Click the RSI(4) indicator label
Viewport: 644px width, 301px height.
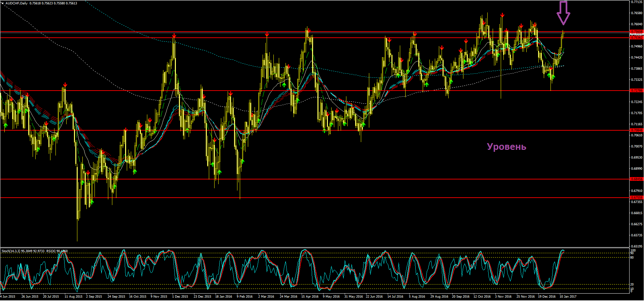(x=51, y=251)
